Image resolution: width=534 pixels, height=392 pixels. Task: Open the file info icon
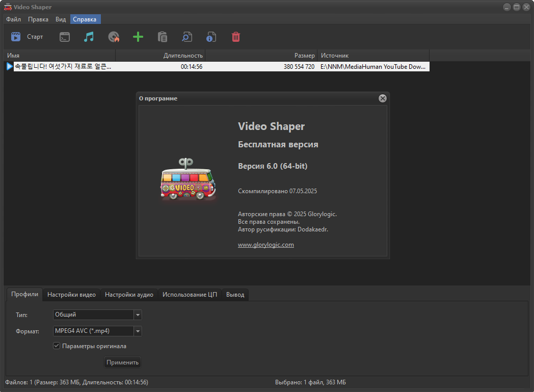tap(211, 37)
